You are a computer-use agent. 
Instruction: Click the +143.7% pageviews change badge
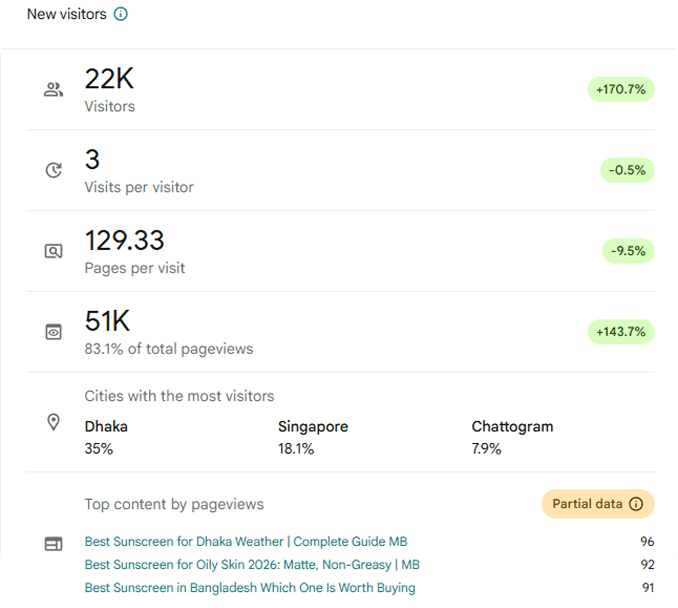click(621, 332)
